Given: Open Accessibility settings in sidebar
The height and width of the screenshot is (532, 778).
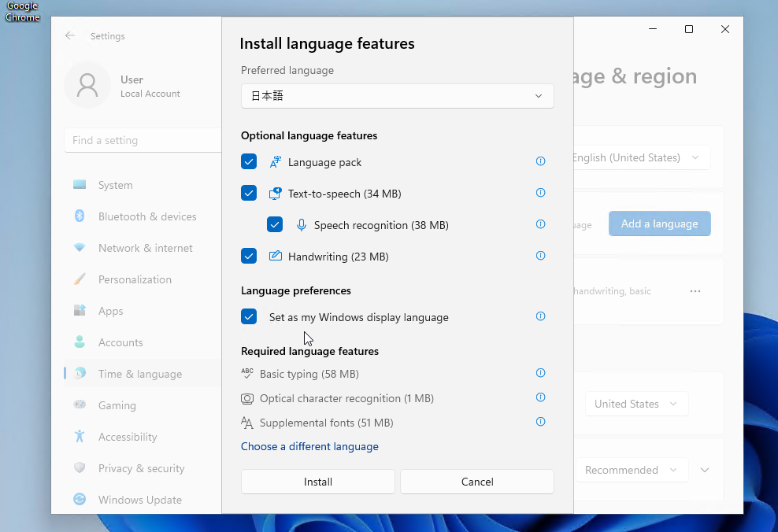Looking at the screenshot, I should (x=128, y=437).
